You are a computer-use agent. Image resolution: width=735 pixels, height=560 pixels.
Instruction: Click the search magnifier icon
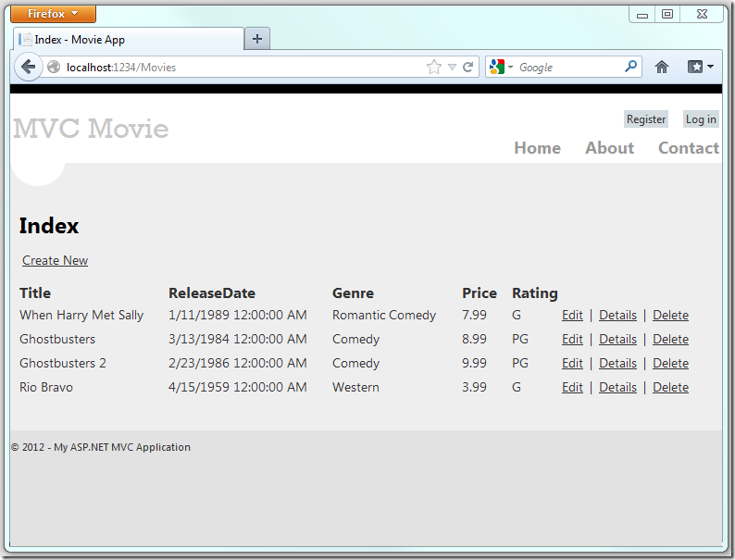pyautogui.click(x=630, y=67)
